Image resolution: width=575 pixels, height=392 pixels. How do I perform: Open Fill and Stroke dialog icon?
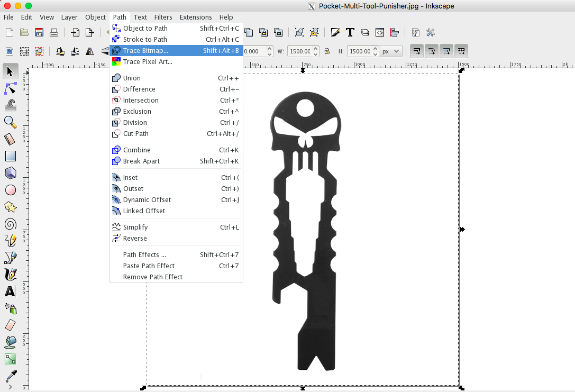point(335,32)
